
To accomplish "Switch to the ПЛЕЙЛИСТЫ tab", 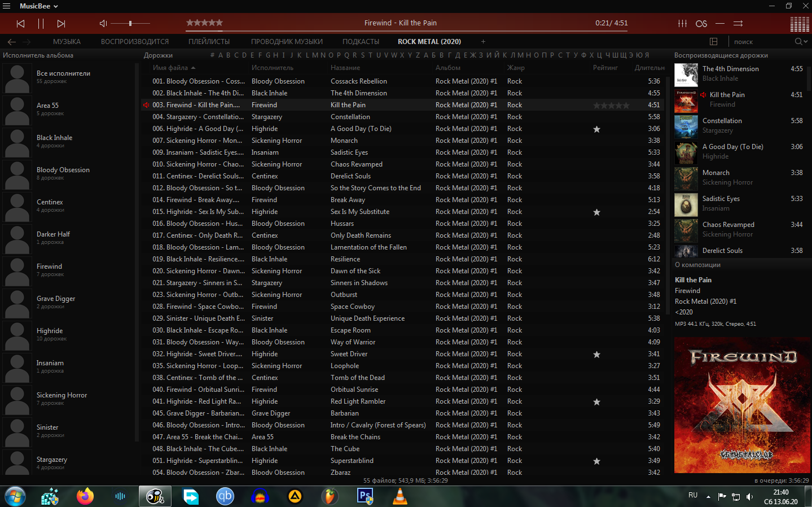I will click(209, 42).
